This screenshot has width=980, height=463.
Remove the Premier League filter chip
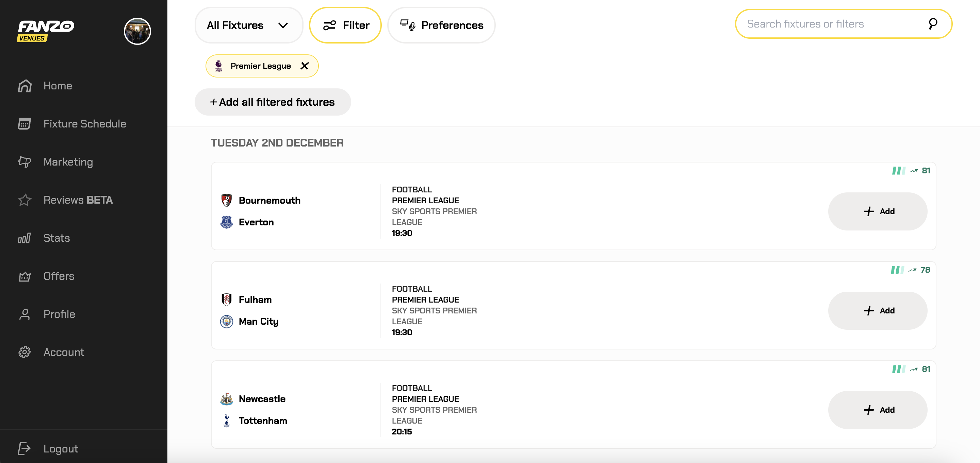[304, 66]
